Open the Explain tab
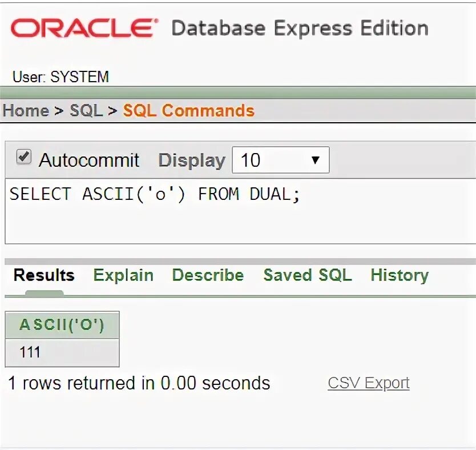This screenshot has width=476, height=450. (x=123, y=275)
